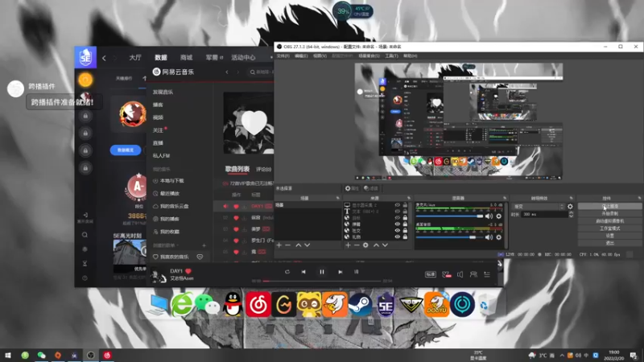Viewport: 644px width, 362px height.
Task: Start virtual camera in OBS controls
Action: [609, 220]
